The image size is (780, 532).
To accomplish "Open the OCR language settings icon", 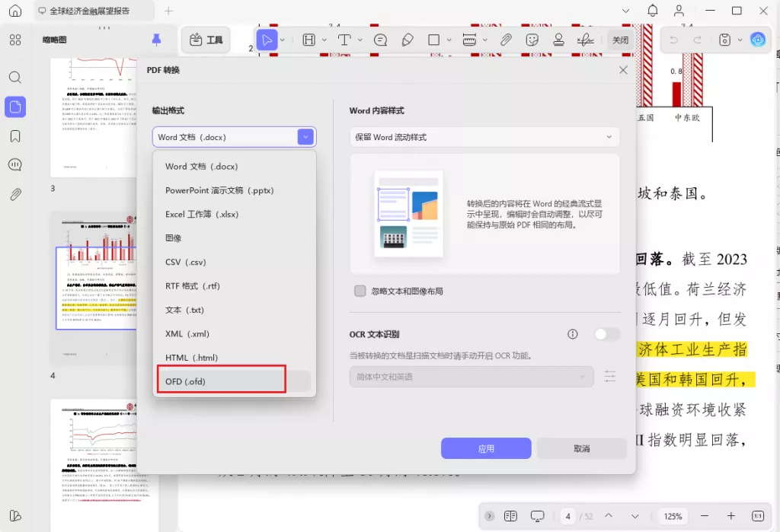I will 610,377.
